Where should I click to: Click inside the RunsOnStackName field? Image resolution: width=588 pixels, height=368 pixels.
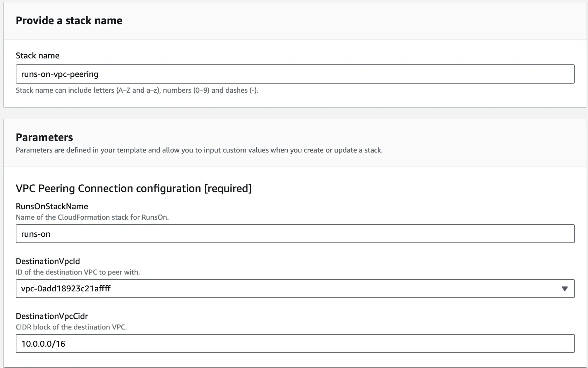[x=245, y=234]
